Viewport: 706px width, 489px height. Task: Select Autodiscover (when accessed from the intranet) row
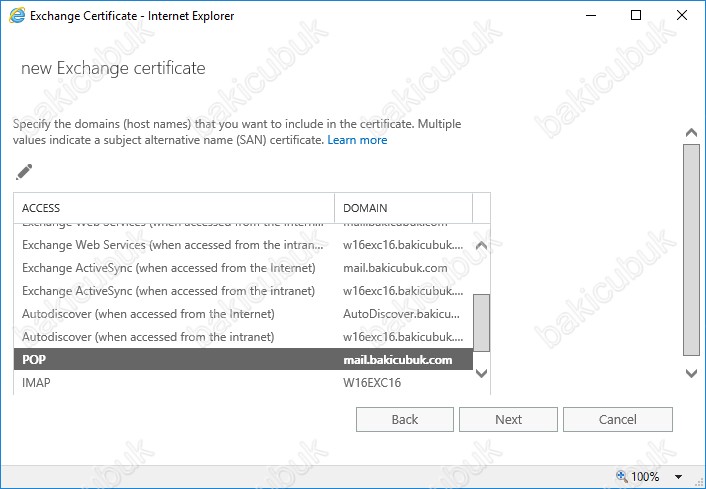pyautogui.click(x=243, y=336)
